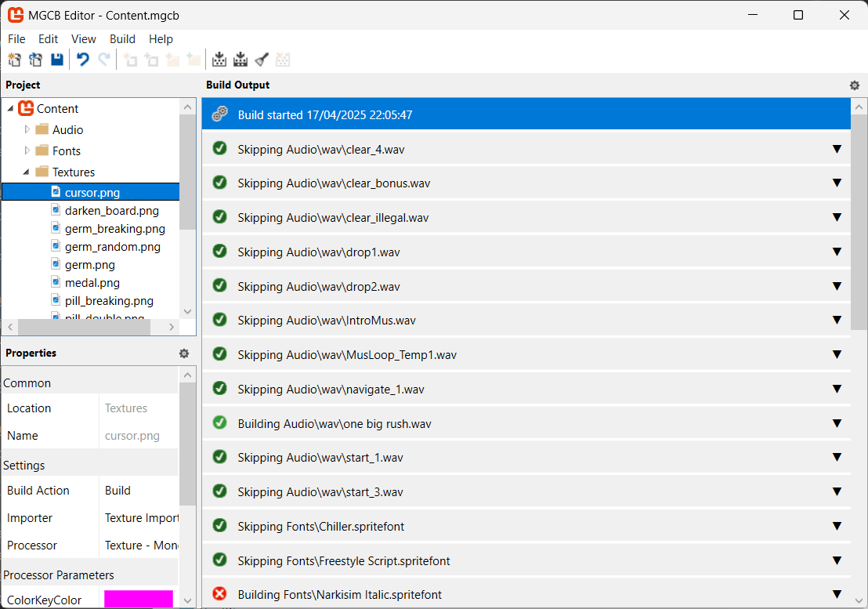This screenshot has width=868, height=609.
Task: Expand details for one big rush.wav
Action: 837,423
